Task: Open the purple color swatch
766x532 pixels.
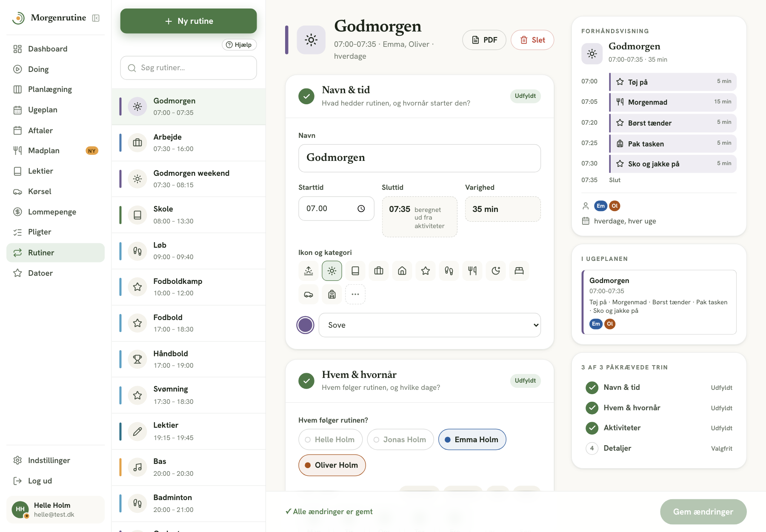Action: click(305, 325)
